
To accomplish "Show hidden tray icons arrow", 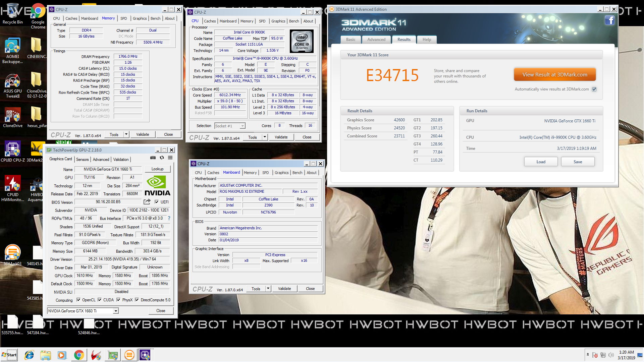I will pyautogui.click(x=588, y=355).
